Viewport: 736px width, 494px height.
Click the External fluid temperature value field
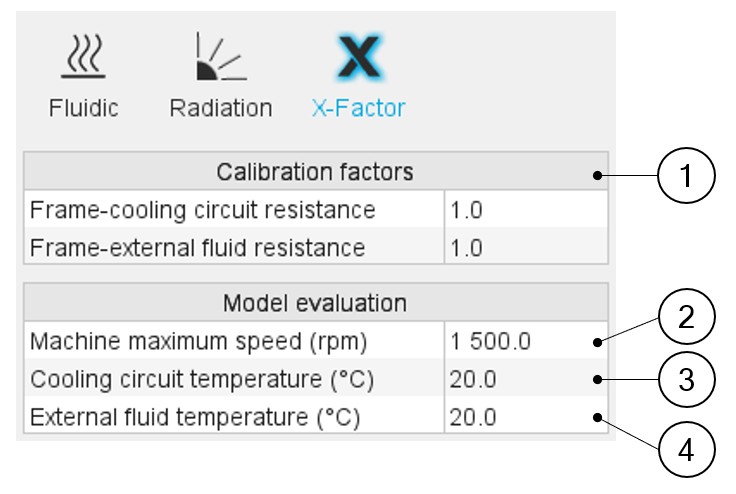pos(525,416)
